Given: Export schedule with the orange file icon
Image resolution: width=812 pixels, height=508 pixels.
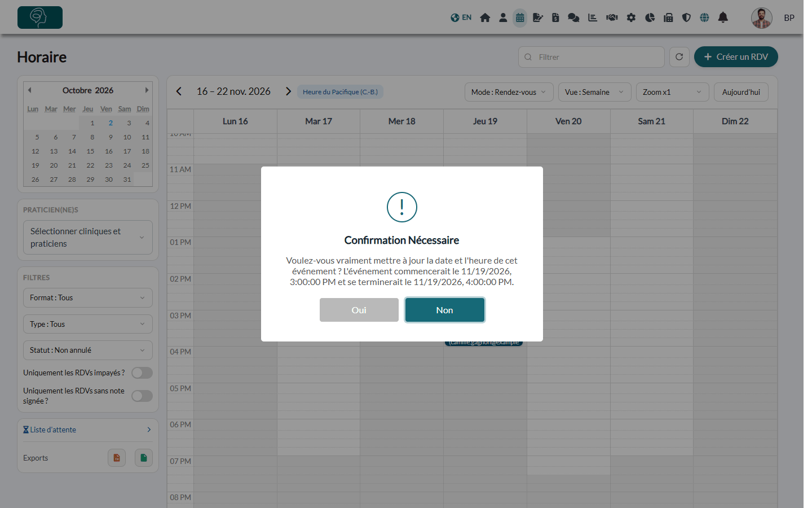Looking at the screenshot, I should coord(117,458).
